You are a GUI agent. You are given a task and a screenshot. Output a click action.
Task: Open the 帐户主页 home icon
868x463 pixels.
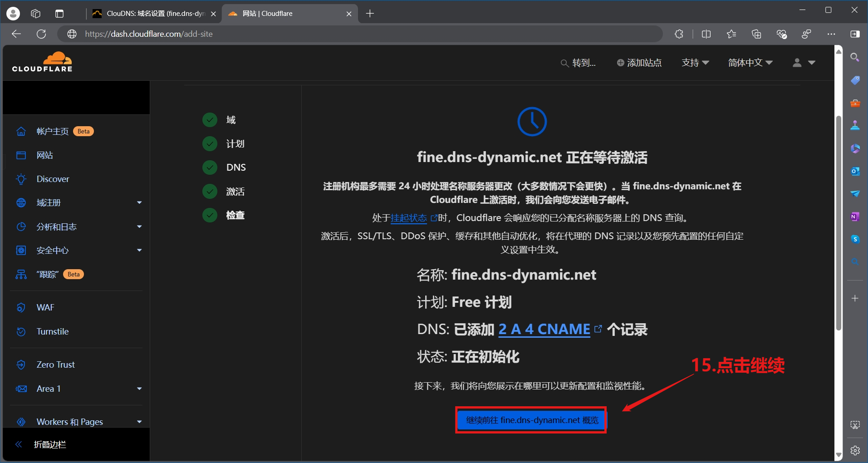pyautogui.click(x=21, y=131)
